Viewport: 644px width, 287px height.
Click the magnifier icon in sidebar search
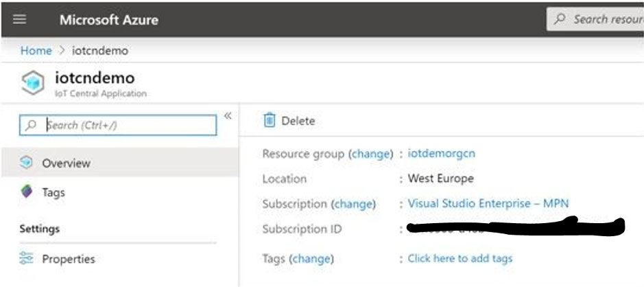pos(32,126)
